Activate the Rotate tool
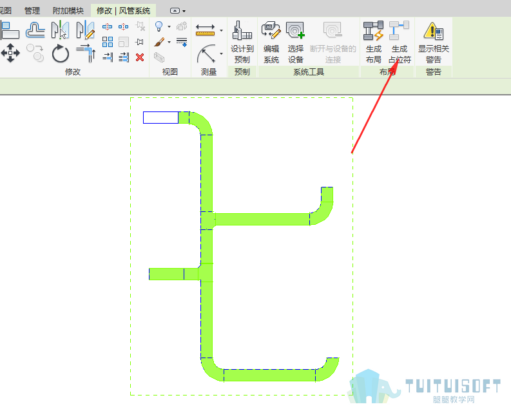This screenshot has width=511, height=420. [61, 53]
